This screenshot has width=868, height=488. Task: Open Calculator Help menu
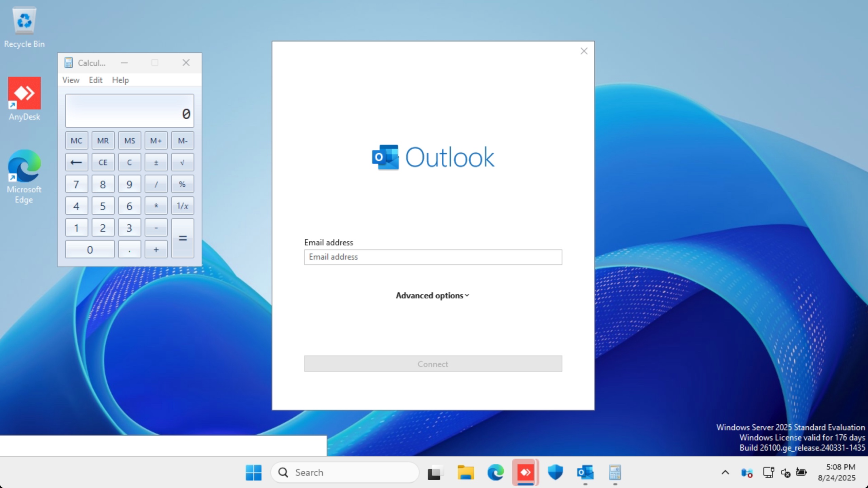click(x=120, y=80)
